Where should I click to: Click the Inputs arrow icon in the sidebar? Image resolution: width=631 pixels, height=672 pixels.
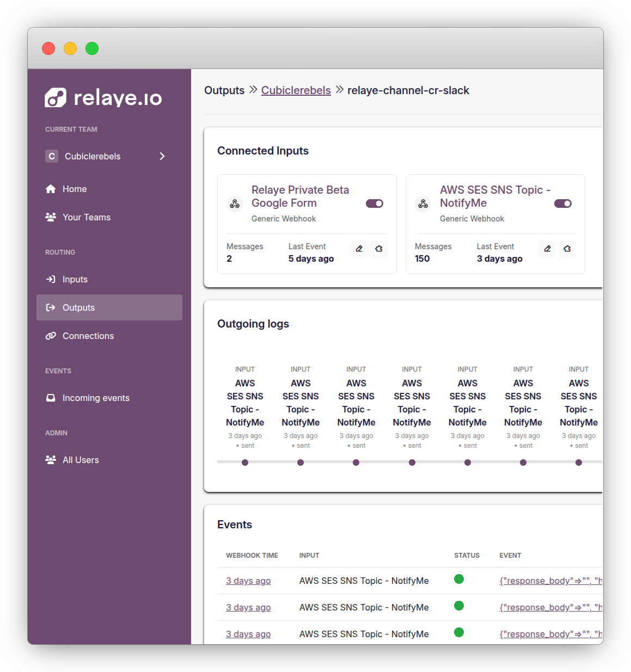pyautogui.click(x=51, y=279)
